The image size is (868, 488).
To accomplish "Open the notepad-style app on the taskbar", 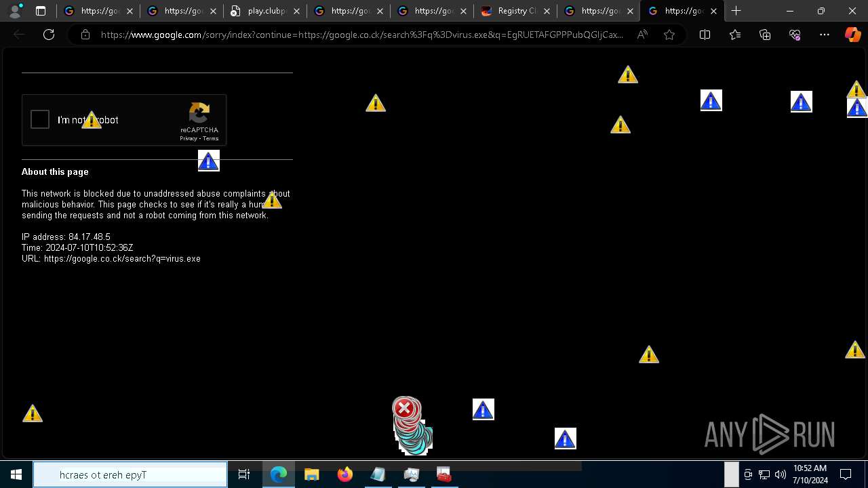I will pos(378,474).
